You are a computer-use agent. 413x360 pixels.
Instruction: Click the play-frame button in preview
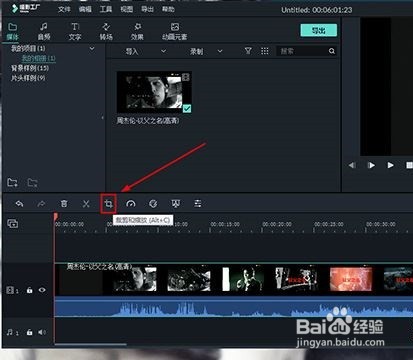[371, 165]
